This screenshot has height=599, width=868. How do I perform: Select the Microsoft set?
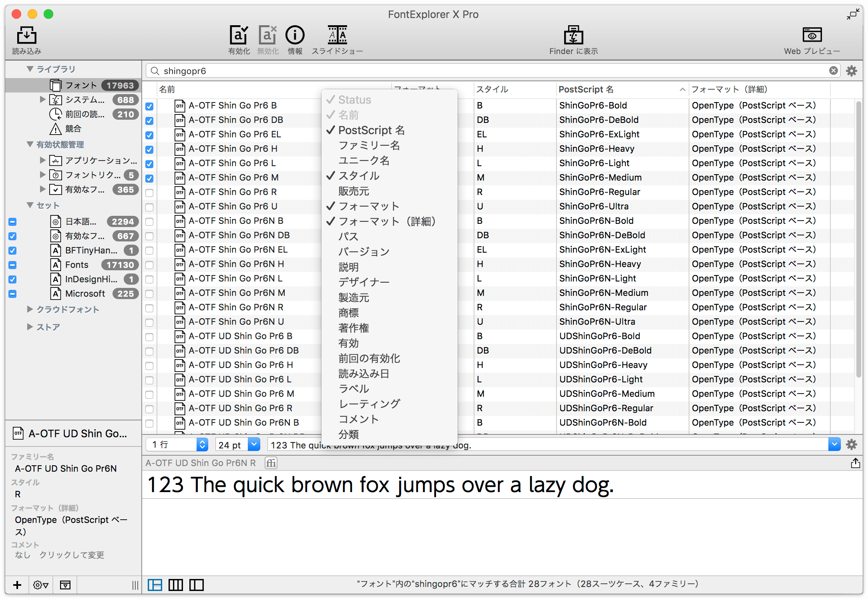coord(73,293)
